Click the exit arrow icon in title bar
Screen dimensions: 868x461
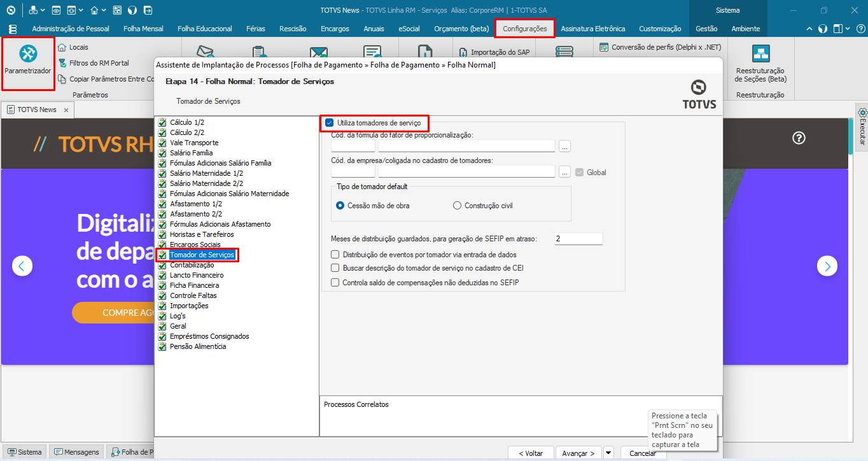tap(148, 10)
